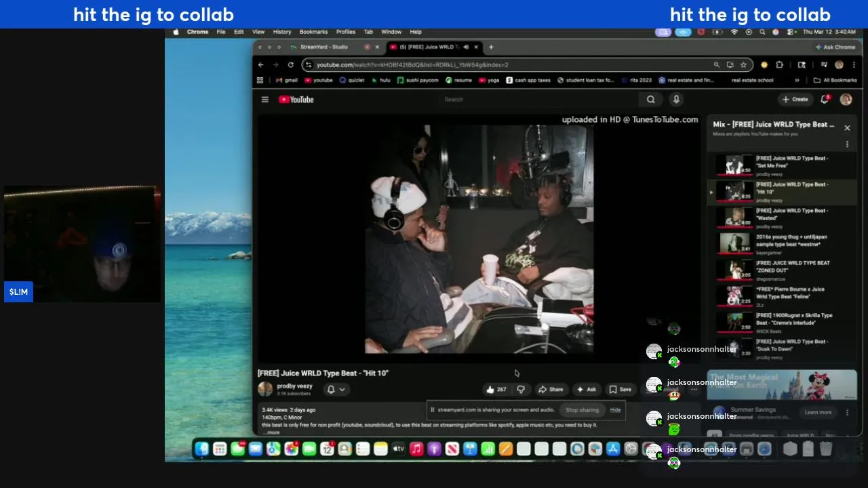
Task: Open Finder from the Dock
Action: tap(202, 449)
